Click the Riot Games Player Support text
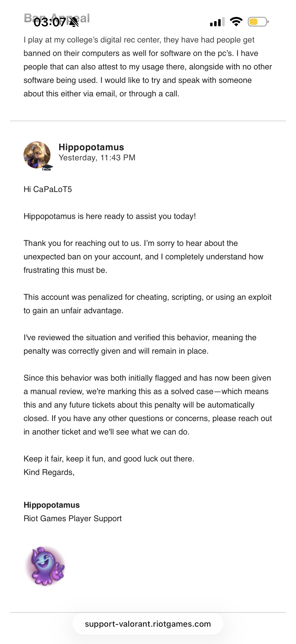The height and width of the screenshot is (644, 296). pyautogui.click(x=73, y=518)
